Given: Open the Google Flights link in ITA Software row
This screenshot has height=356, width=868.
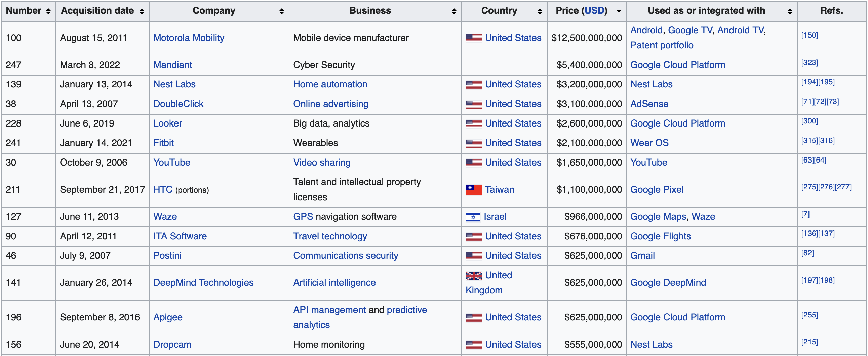Looking at the screenshot, I should (661, 236).
